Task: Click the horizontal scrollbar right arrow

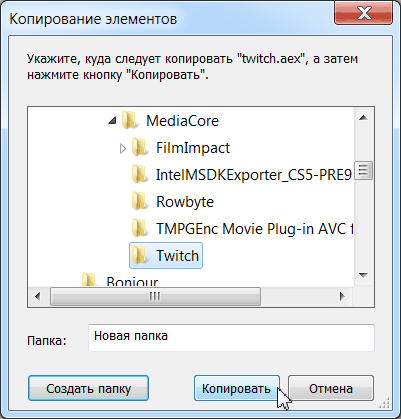Action: (342, 296)
